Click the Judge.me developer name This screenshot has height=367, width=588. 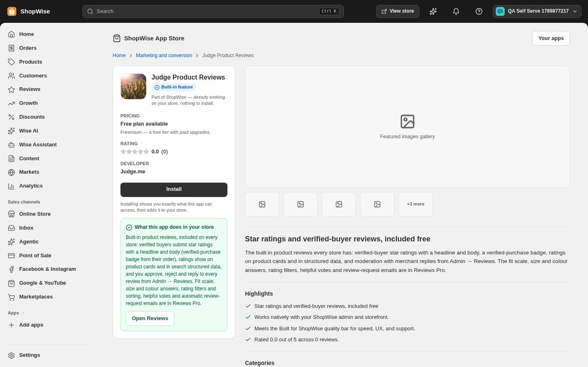click(133, 172)
